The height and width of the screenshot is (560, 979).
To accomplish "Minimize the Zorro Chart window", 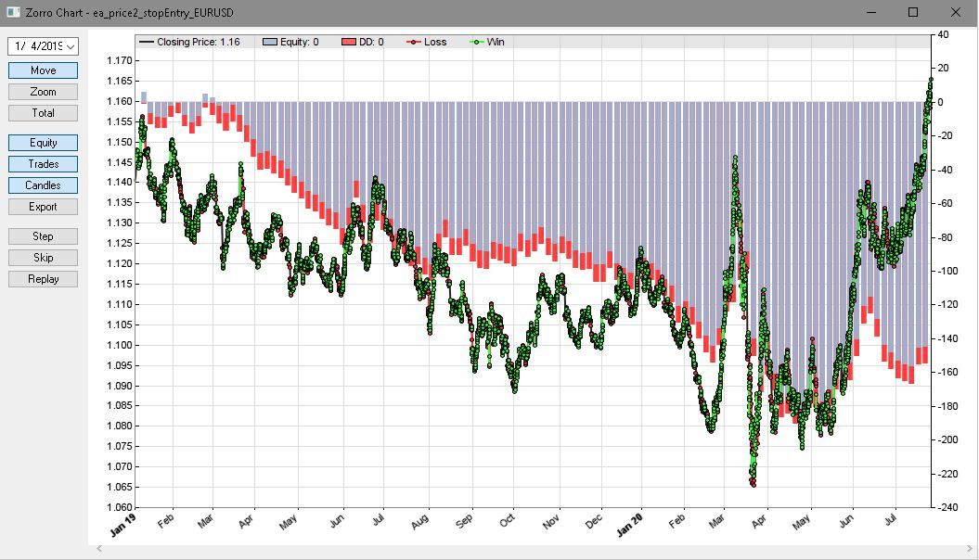I will point(870,12).
